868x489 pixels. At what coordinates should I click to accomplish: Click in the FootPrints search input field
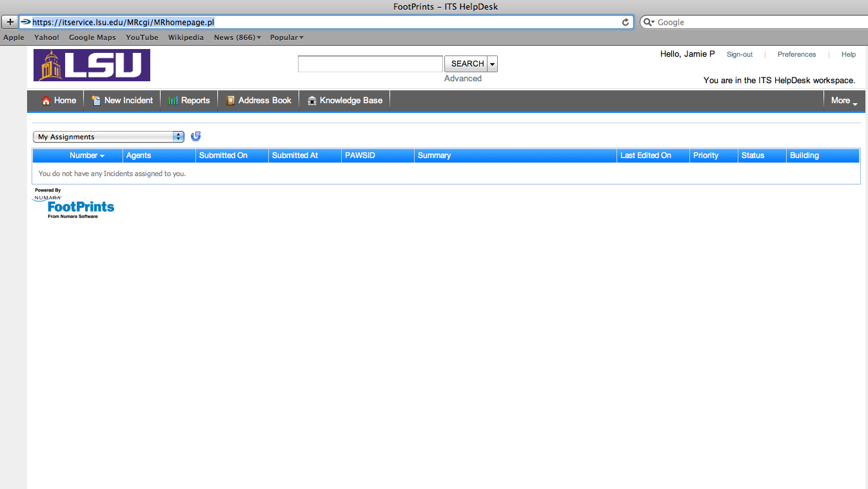370,64
